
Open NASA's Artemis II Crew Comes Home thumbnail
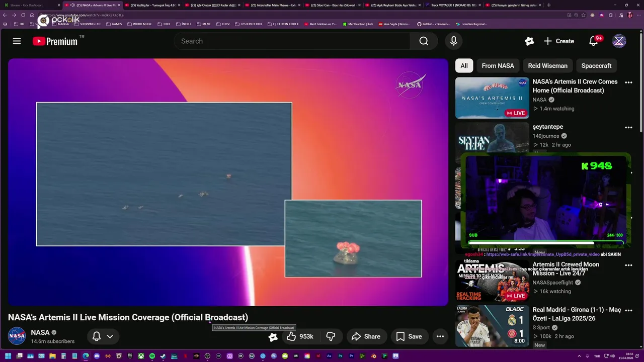(492, 98)
